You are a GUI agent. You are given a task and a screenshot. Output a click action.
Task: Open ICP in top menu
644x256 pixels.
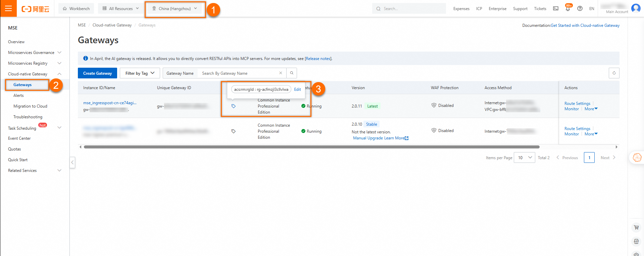pos(479,9)
